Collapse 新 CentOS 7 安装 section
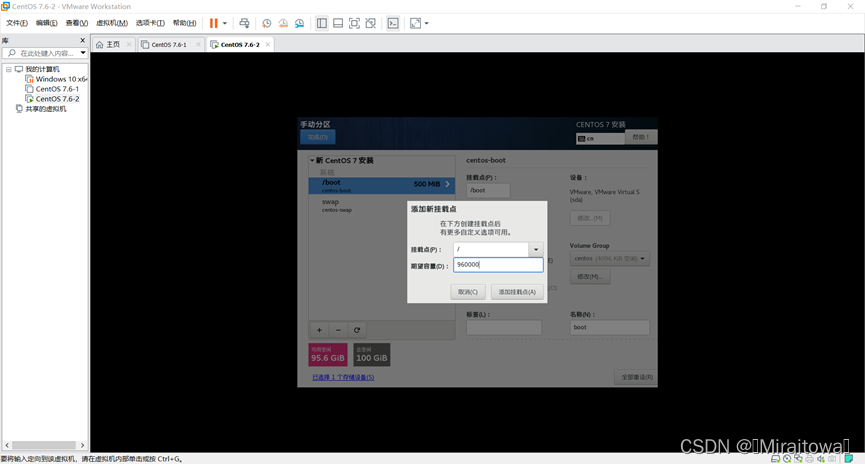 tap(312, 161)
